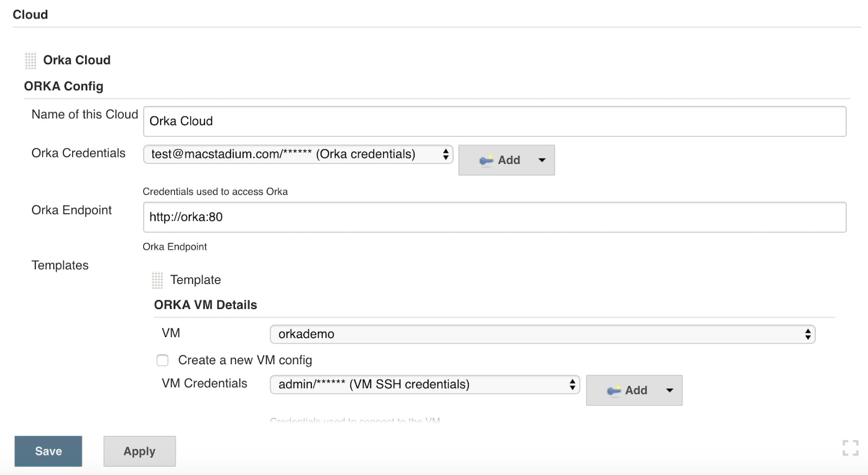Image resolution: width=868 pixels, height=475 pixels.
Task: Click the key icon inside the Orka Credentials Add button
Action: point(487,160)
